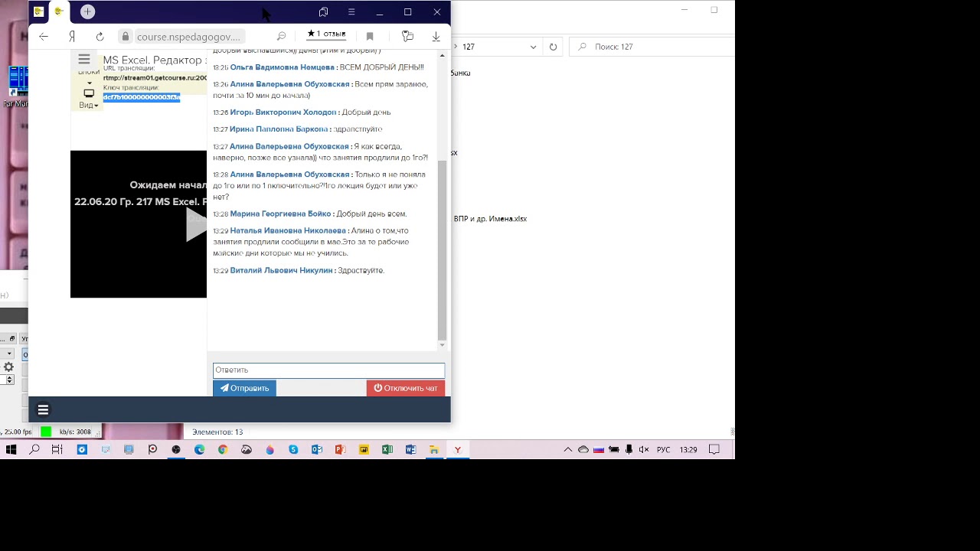The height and width of the screenshot is (551, 980).
Task: Open the '1 отзыв' site reviews
Action: tap(326, 34)
